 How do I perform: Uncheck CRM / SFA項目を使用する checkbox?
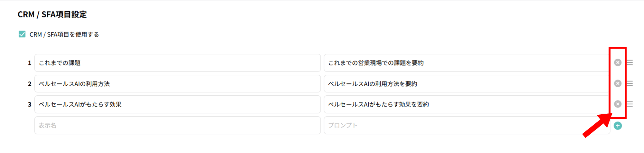[x=22, y=34]
